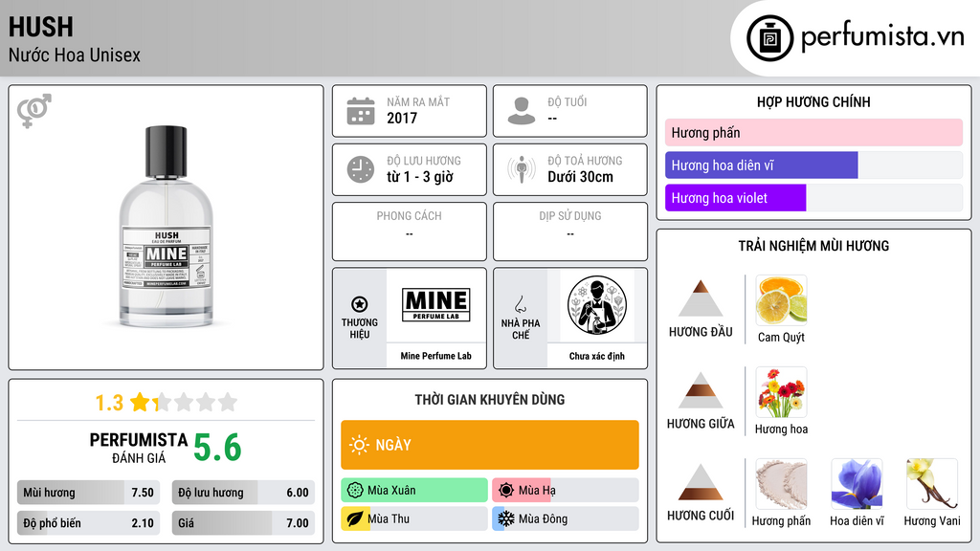
Task: Click the HUSH perfume bottle image
Action: tap(167, 226)
